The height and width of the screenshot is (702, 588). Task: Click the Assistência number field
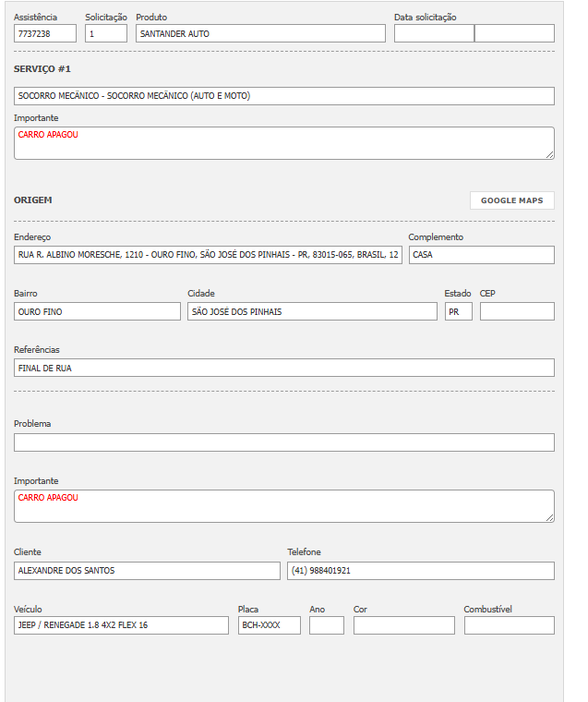(x=44, y=33)
